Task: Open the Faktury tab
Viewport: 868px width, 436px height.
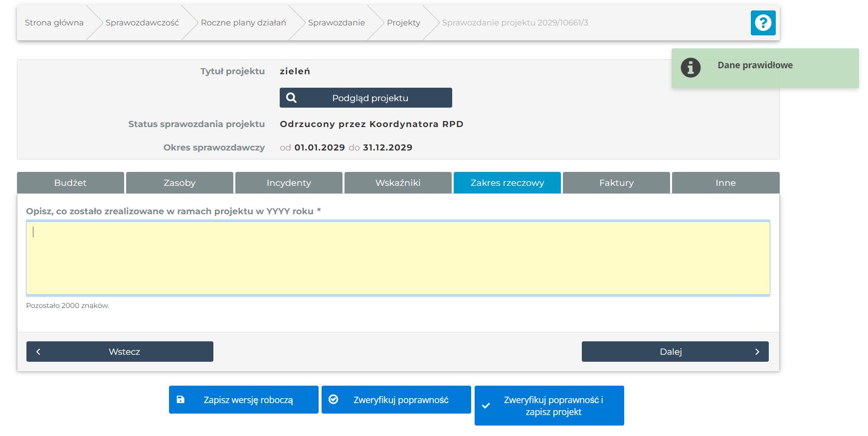Action: click(616, 183)
